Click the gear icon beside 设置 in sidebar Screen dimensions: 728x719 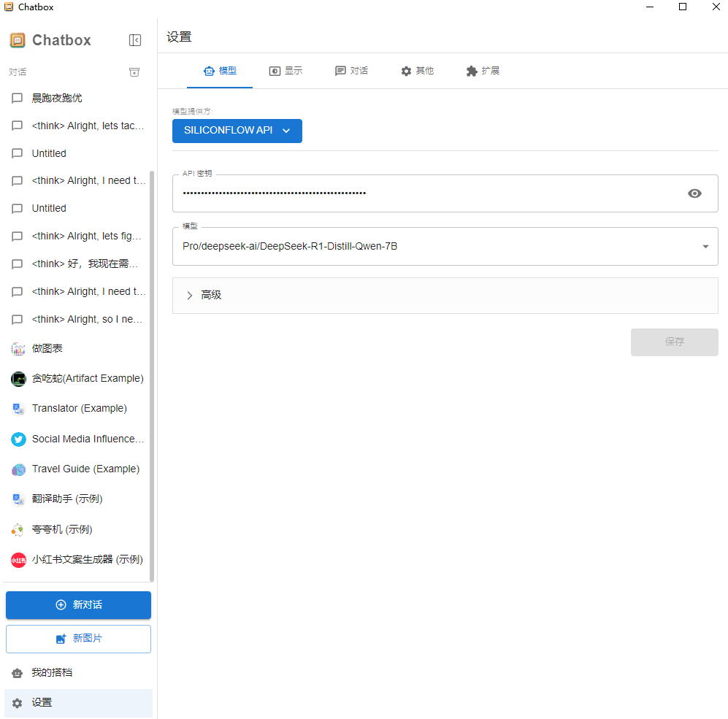18,703
